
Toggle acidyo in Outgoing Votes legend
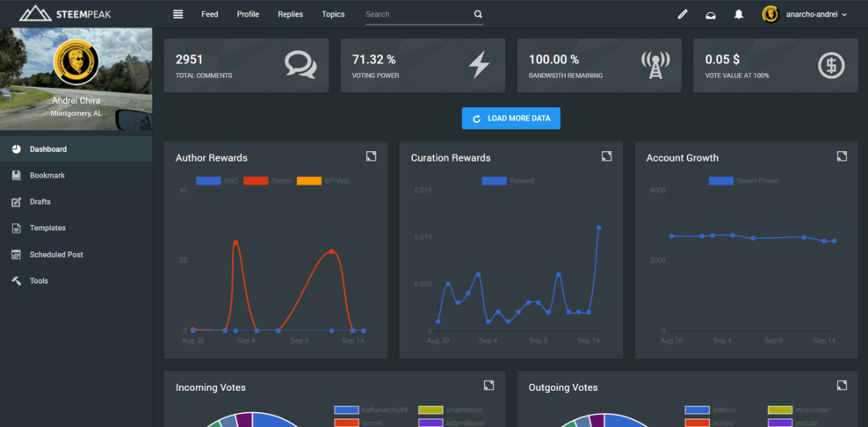click(709, 423)
